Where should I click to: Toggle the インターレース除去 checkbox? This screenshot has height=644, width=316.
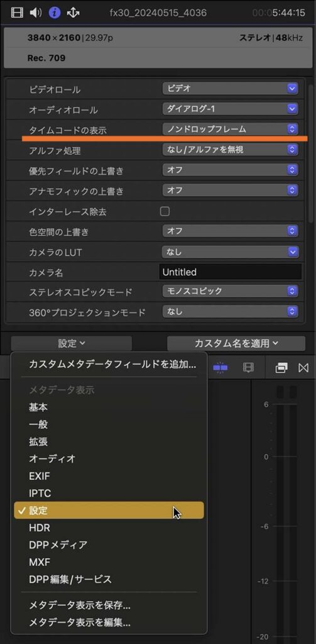pos(165,211)
